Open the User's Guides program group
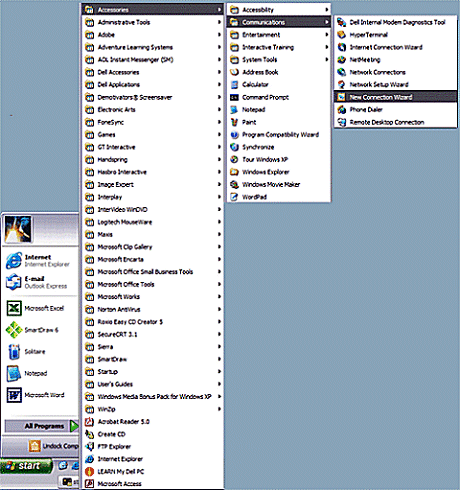The height and width of the screenshot is (490, 460). point(153,384)
